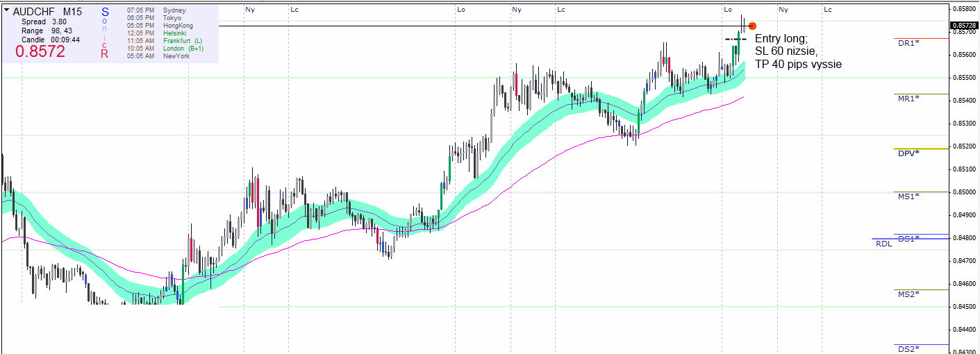The height and width of the screenshot is (354, 980).
Task: Click 0.85500 on the price axis
Action: (963, 78)
